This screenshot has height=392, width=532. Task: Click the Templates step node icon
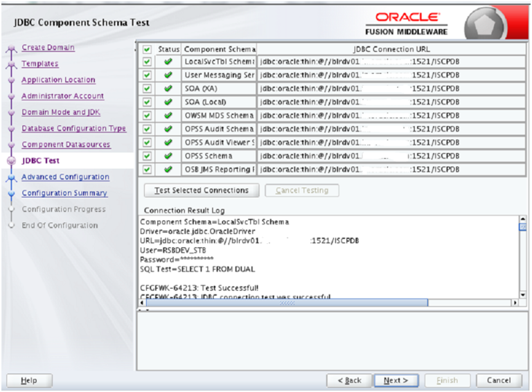point(12,64)
